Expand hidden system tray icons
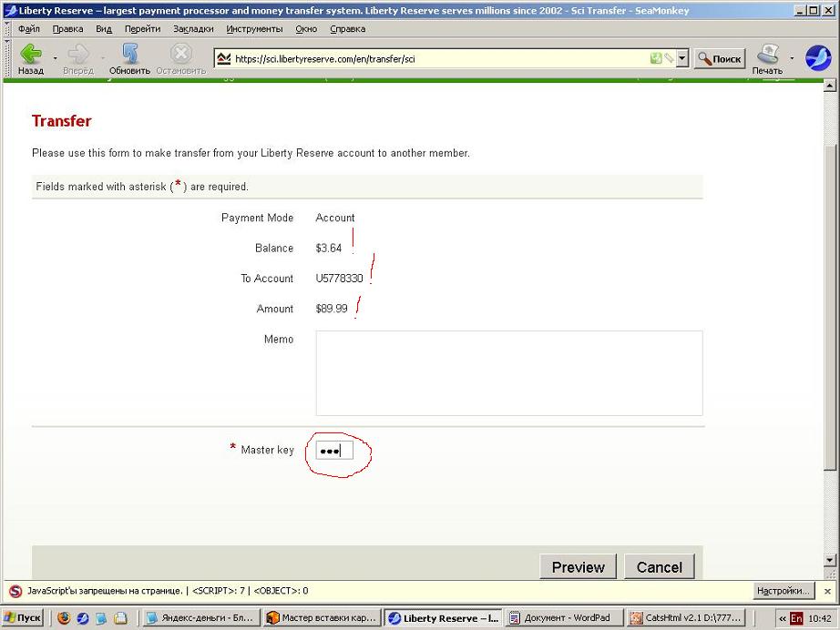Image resolution: width=840 pixels, height=630 pixels. coord(783,618)
